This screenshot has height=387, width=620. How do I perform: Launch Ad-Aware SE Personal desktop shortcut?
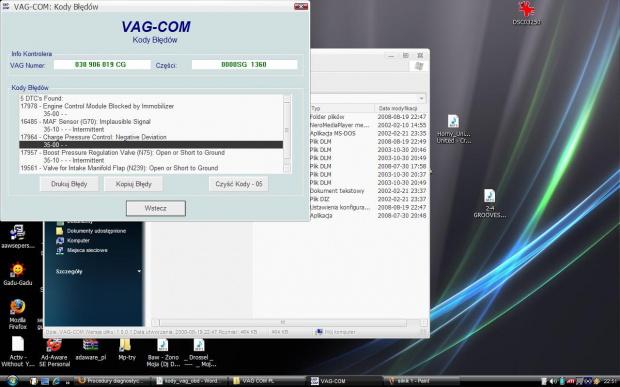click(55, 353)
